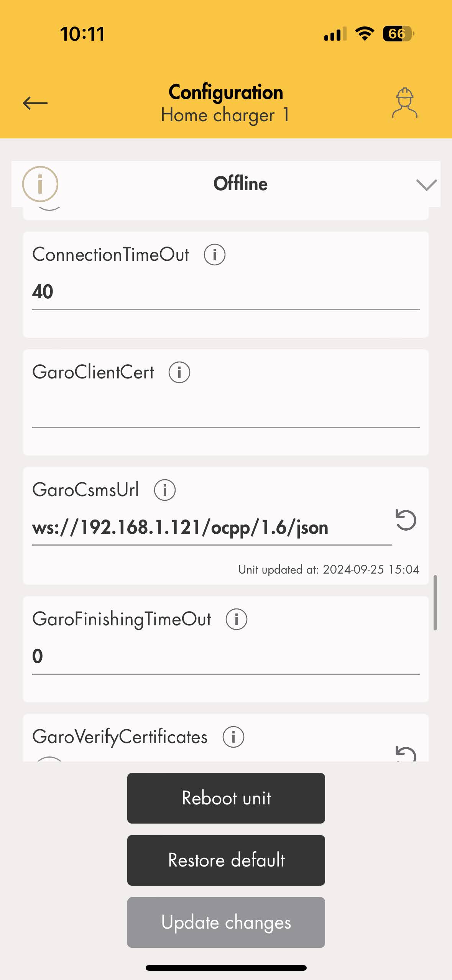
Task: Expand the Offline status chevron
Action: pos(426,185)
